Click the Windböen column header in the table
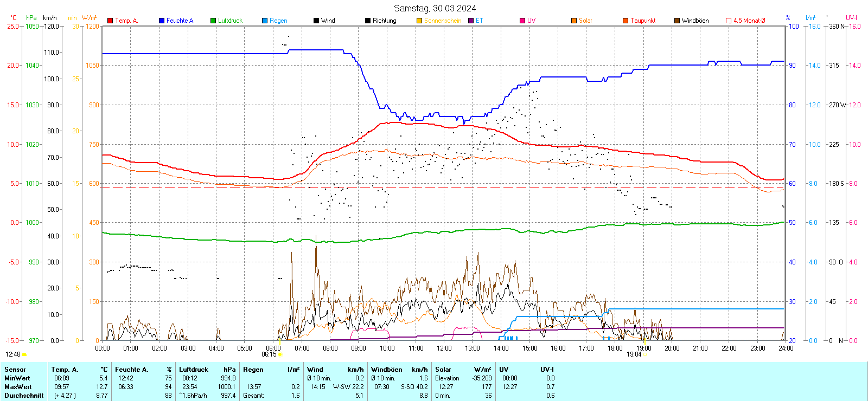Image resolution: width=868 pixels, height=401 pixels. (387, 370)
